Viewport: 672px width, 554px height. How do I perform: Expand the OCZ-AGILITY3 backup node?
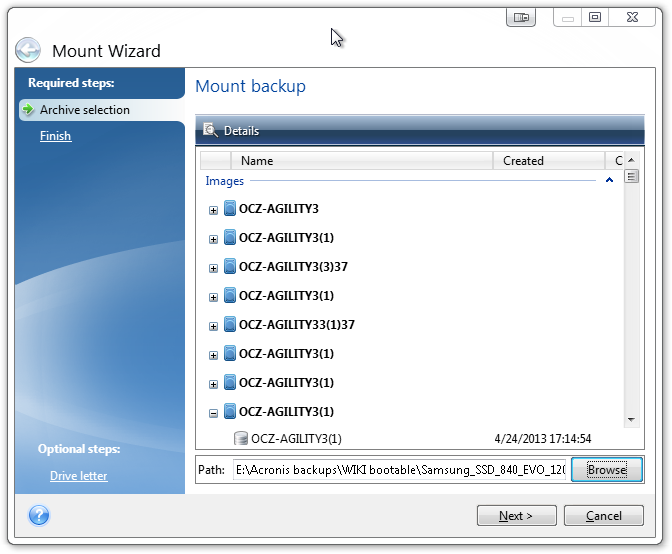click(213, 210)
